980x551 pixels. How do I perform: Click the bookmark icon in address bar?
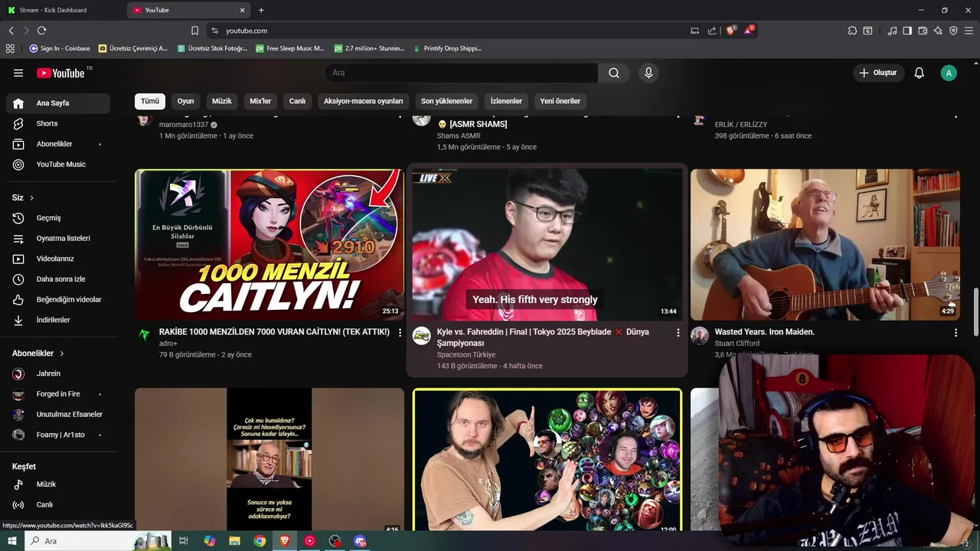click(194, 31)
